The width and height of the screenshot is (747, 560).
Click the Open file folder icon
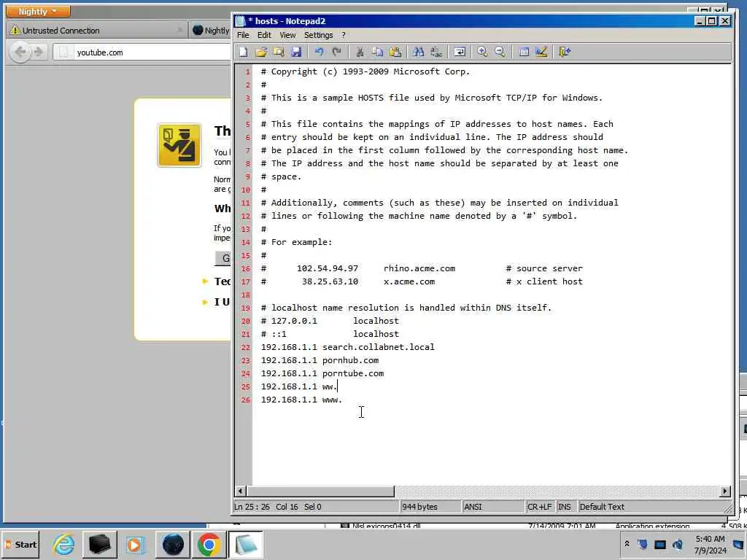[261, 52]
